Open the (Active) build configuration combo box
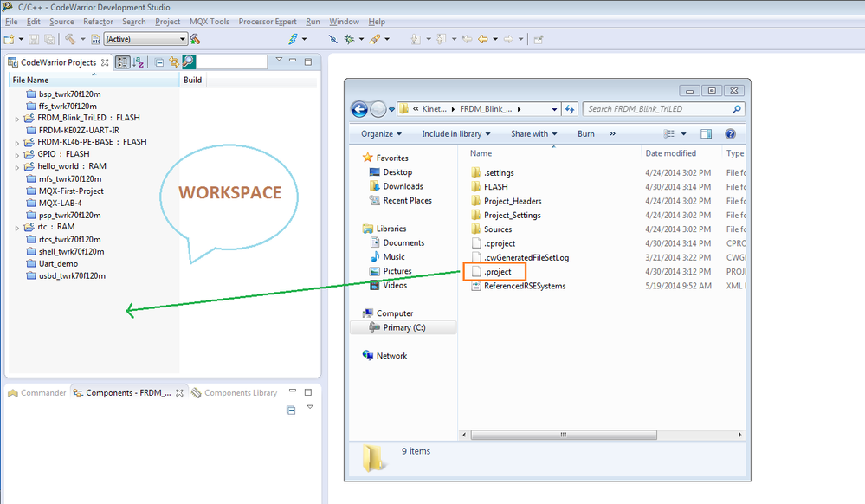This screenshot has height=504, width=865. (x=145, y=39)
